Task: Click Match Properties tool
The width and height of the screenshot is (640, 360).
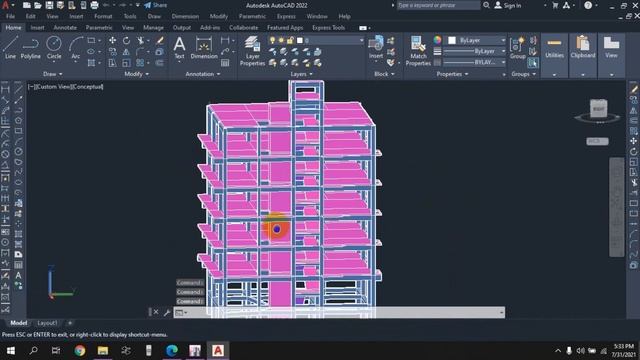Action: click(418, 51)
